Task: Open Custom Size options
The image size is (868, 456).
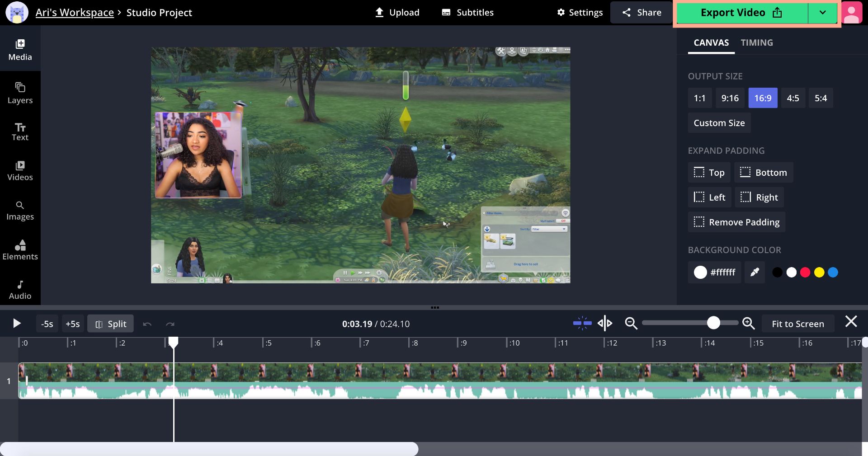Action: [719, 123]
